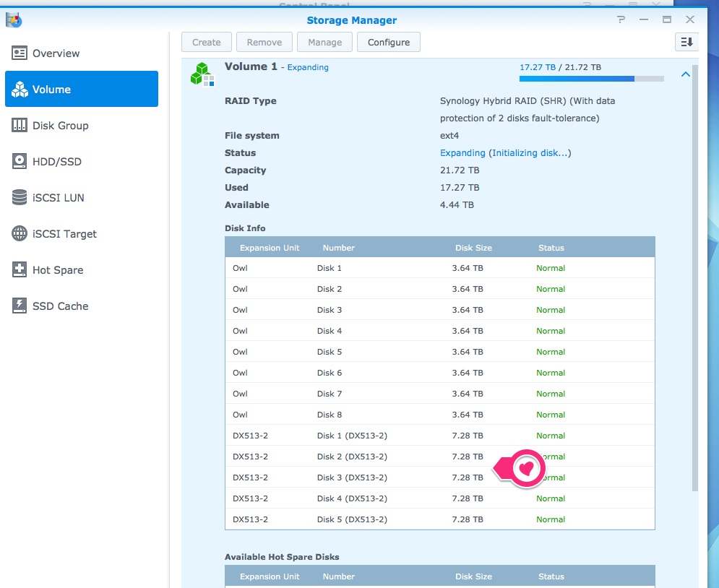Image resolution: width=719 pixels, height=588 pixels.
Task: Select the Disk 1 (DX513-2) row
Action: pos(440,436)
